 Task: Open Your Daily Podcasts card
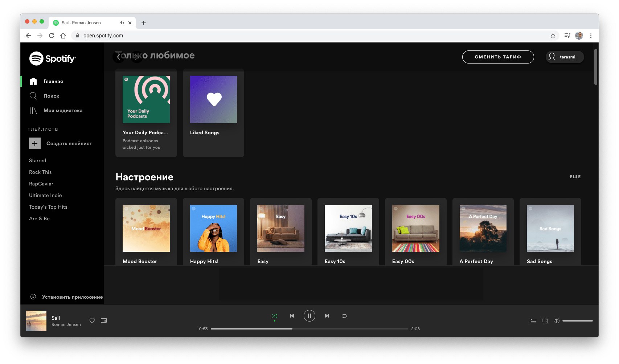pyautogui.click(x=146, y=113)
